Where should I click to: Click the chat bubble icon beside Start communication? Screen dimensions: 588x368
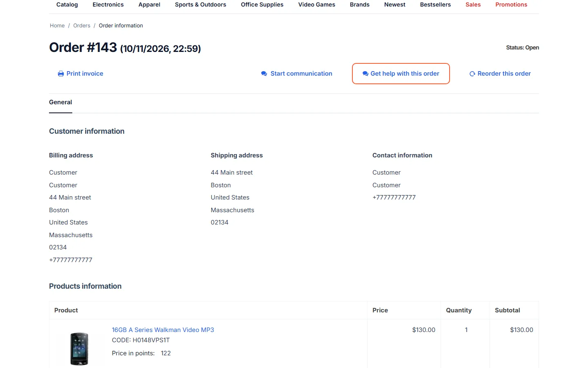point(264,74)
